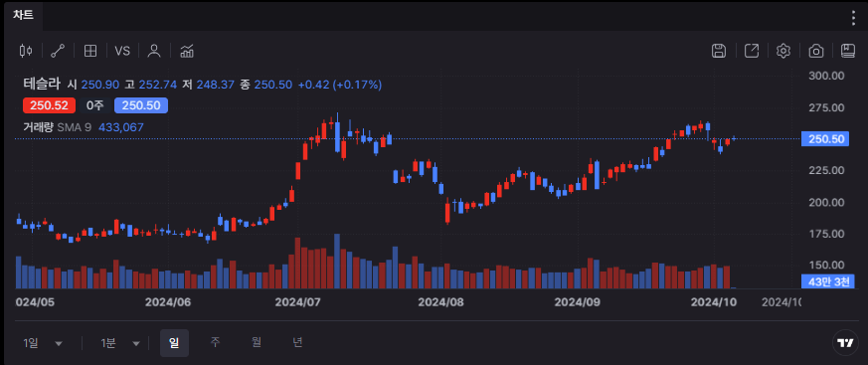Screen dimensions: 868x365
Task: Switch to the 년 yearly interval
Action: [297, 342]
